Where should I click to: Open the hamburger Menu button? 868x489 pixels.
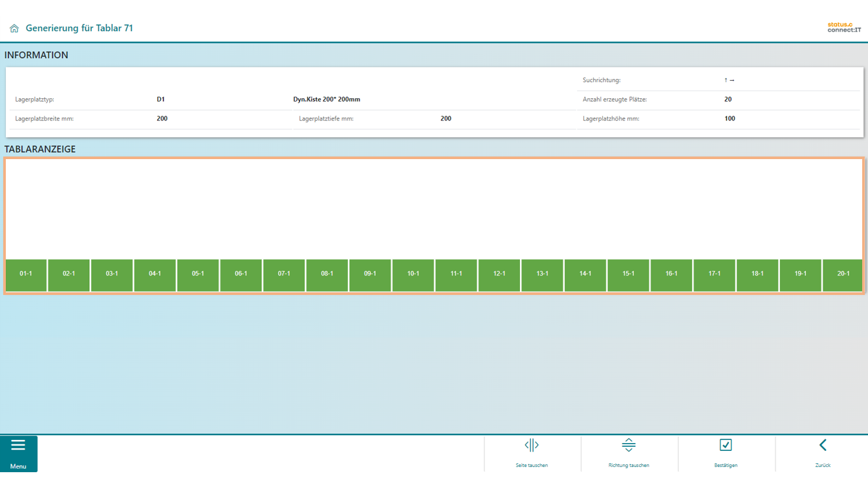(18, 453)
